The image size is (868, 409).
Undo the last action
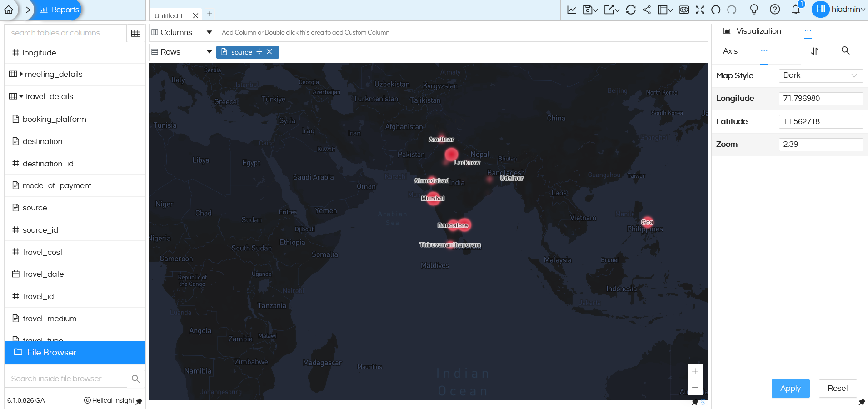[x=715, y=10]
